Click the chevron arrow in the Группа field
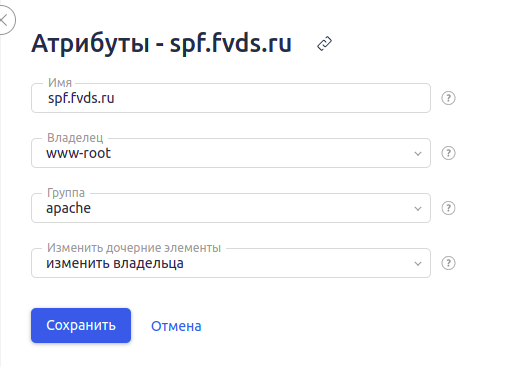520x367 pixels. click(418, 209)
